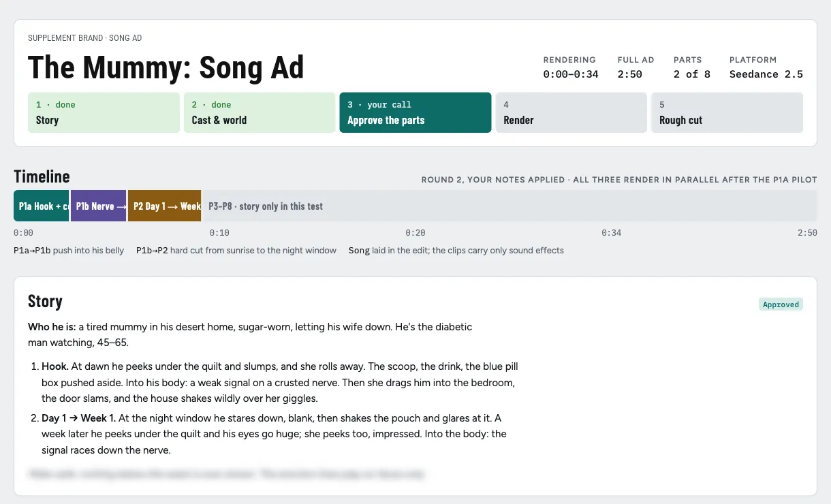Click the 0:20 timeline time label
The image size is (831, 504).
tap(415, 233)
